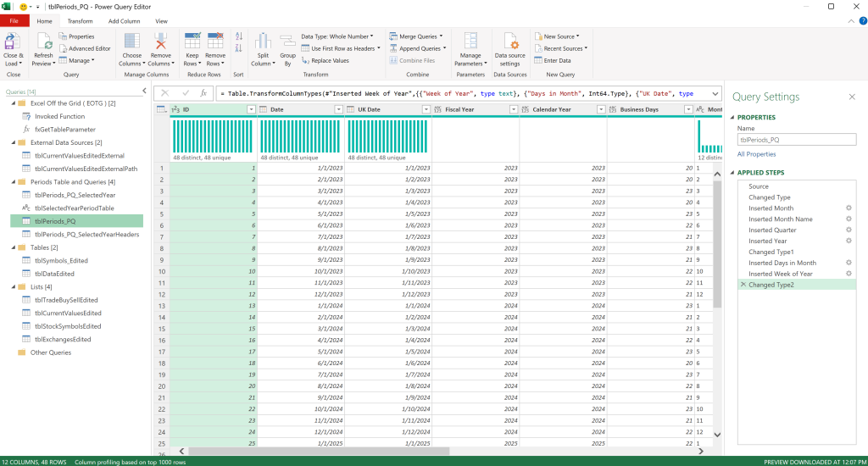This screenshot has width=868, height=466.
Task: Open the Data Type: Whole Number dropdown
Action: pyautogui.click(x=337, y=36)
